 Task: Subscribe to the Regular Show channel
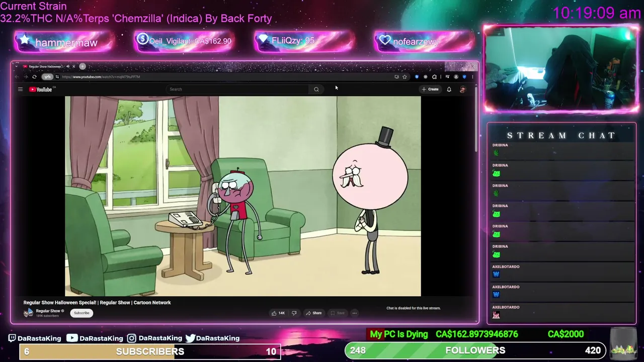pos(82,313)
